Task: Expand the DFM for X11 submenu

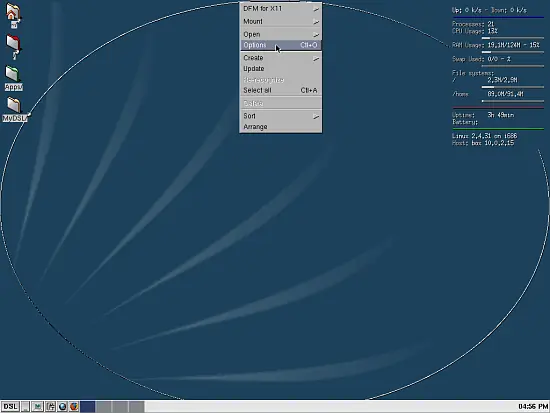Action: pos(281,8)
